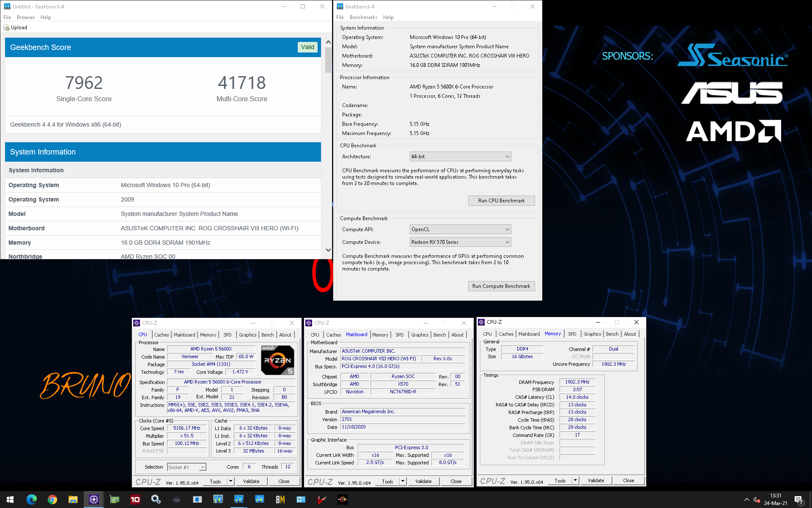The height and width of the screenshot is (508, 812).
Task: Open the gears taskbar app icon
Action: (x=156, y=500)
